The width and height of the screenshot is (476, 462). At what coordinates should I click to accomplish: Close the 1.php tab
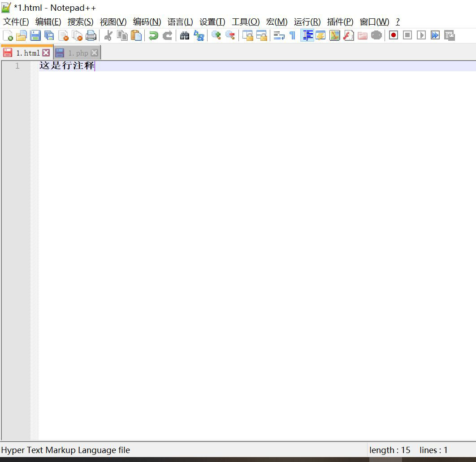click(x=95, y=53)
